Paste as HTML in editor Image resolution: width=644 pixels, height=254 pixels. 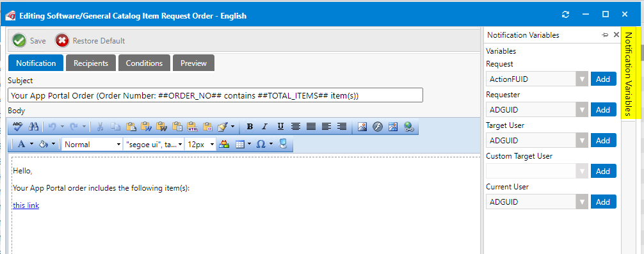click(192, 127)
